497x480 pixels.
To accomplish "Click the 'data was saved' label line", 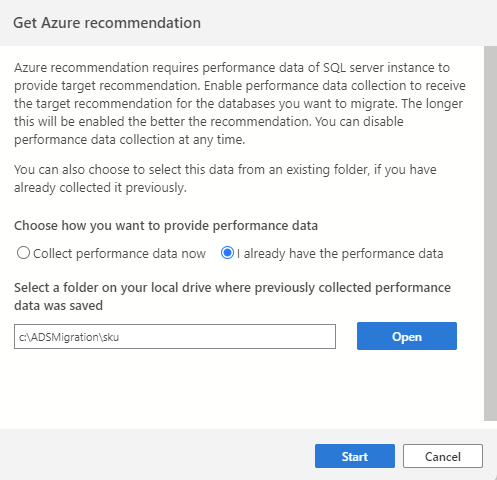I will (58, 305).
